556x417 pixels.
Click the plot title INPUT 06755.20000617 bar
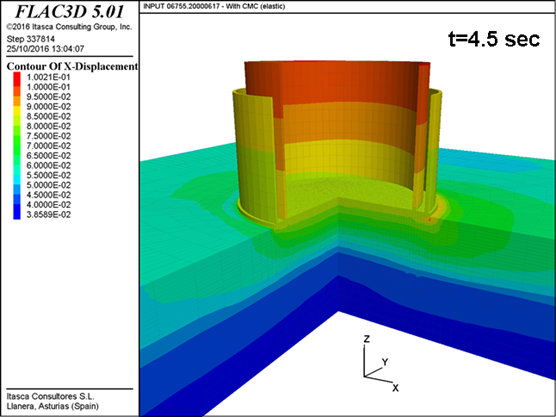pyautogui.click(x=214, y=6)
